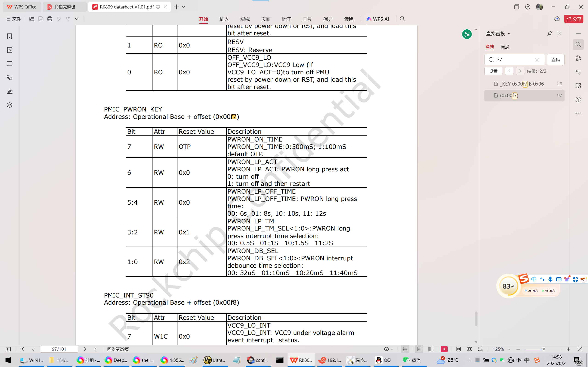Click the print icon in toolbar
This screenshot has width=588, height=367.
(x=50, y=19)
